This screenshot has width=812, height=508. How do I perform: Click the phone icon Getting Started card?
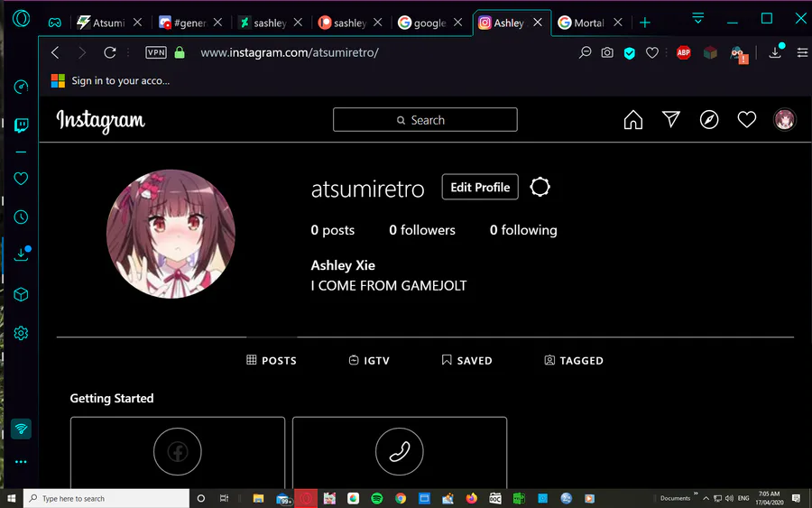click(400, 451)
